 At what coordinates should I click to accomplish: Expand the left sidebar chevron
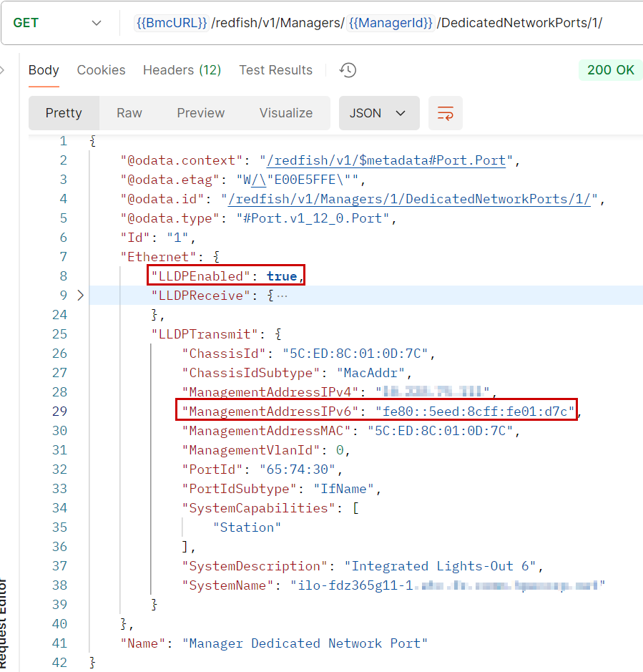coord(2,70)
